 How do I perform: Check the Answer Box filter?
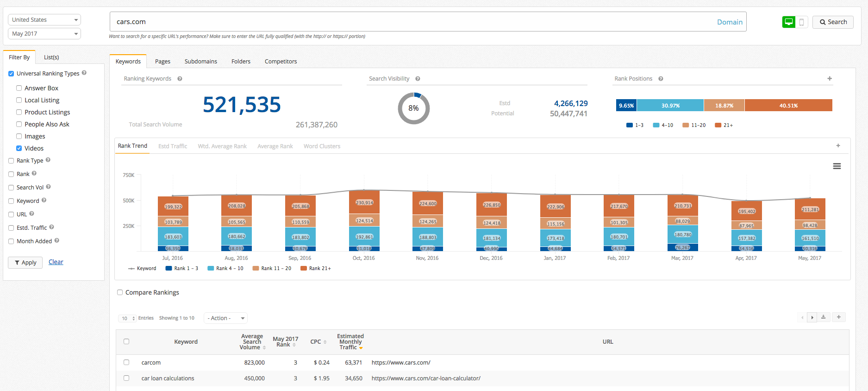[19, 88]
